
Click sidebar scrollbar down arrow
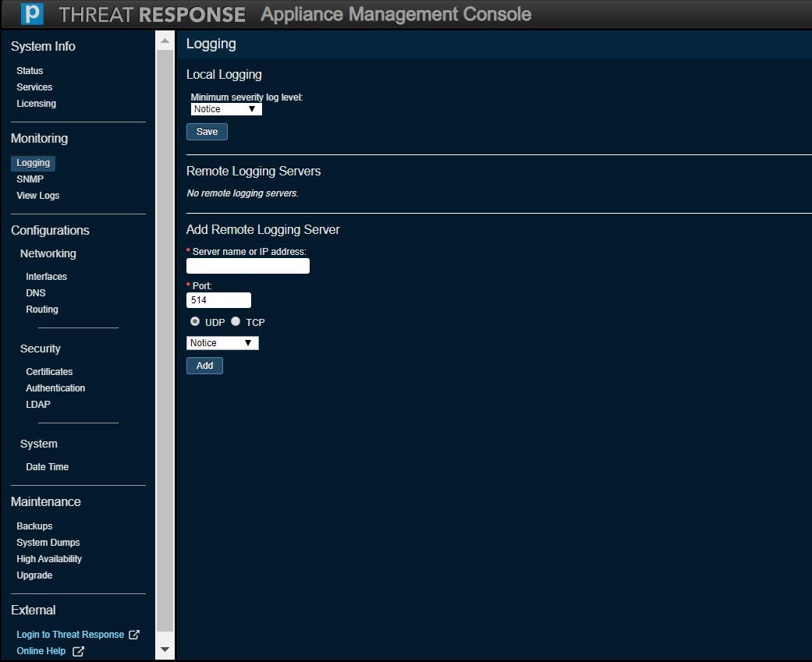pos(165,649)
